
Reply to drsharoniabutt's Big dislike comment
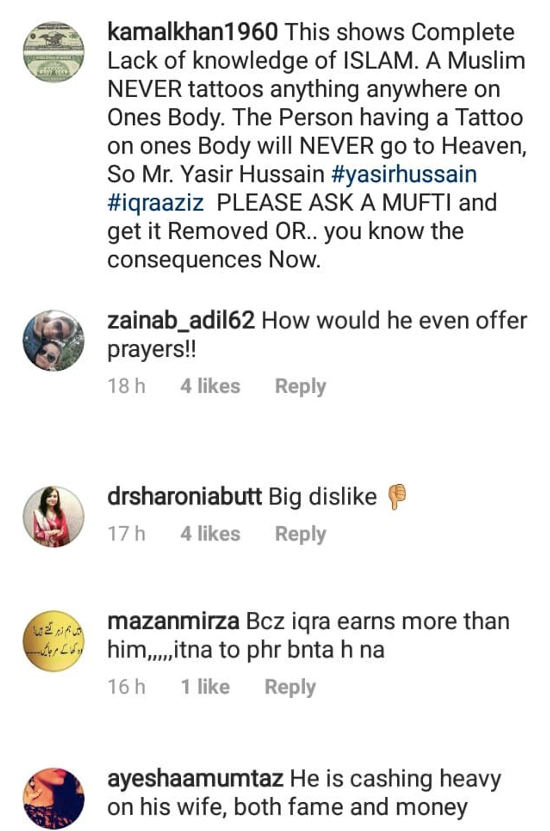pyautogui.click(x=300, y=534)
